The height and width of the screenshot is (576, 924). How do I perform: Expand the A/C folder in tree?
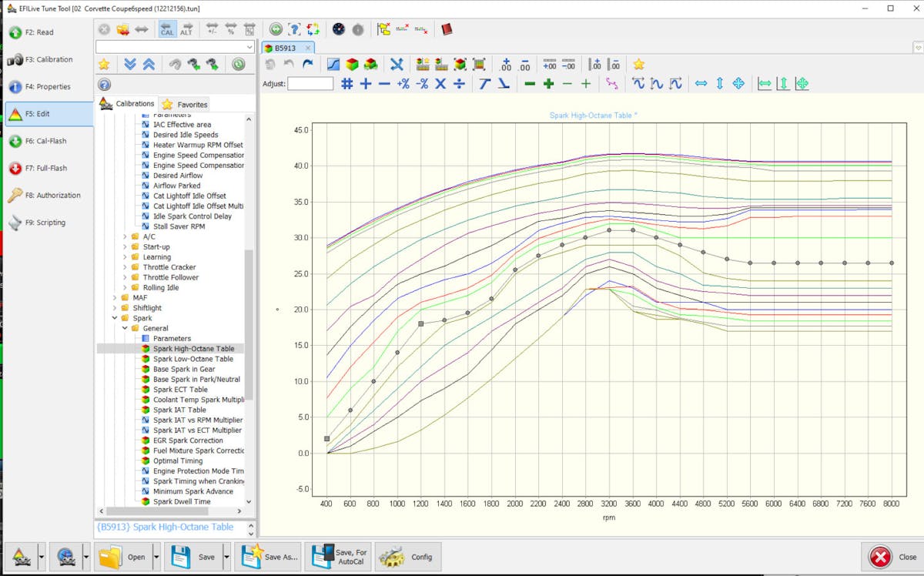tap(126, 237)
